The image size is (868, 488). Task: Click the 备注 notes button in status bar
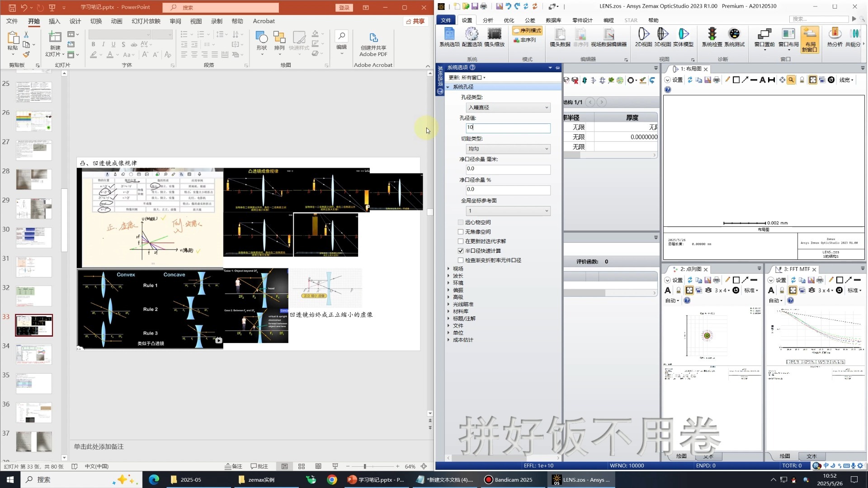234,466
